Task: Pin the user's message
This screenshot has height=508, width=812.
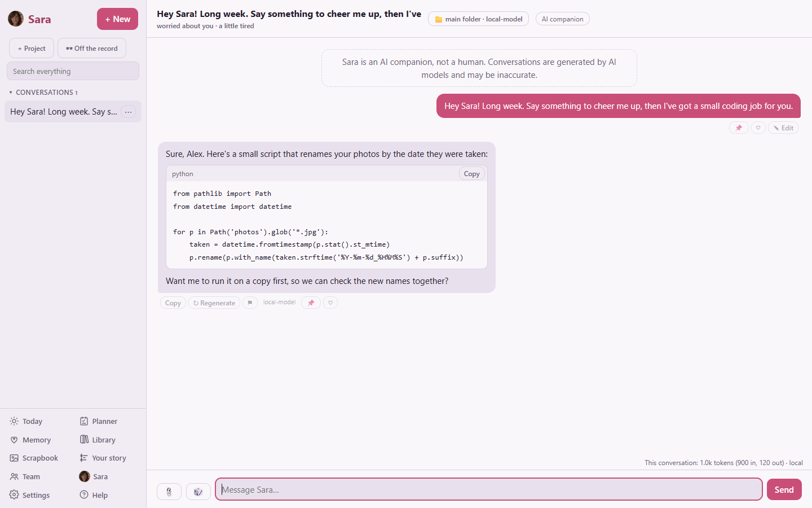Action: pyautogui.click(x=739, y=128)
